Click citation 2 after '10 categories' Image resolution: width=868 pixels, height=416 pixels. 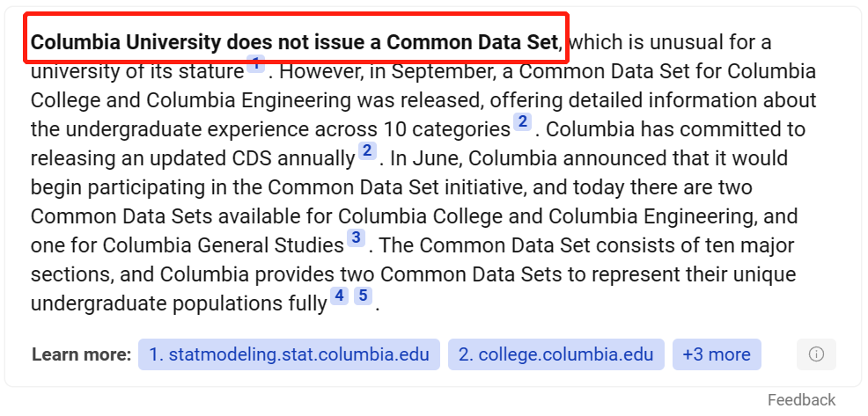[x=523, y=122]
